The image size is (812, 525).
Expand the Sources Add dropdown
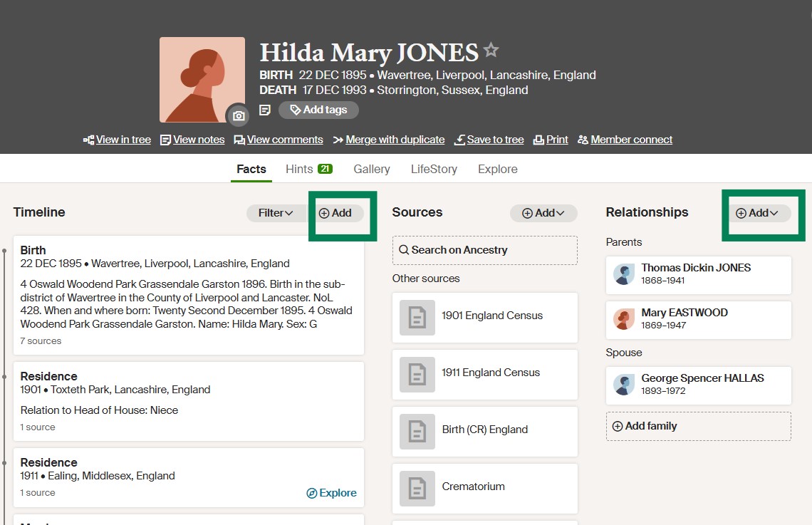543,213
